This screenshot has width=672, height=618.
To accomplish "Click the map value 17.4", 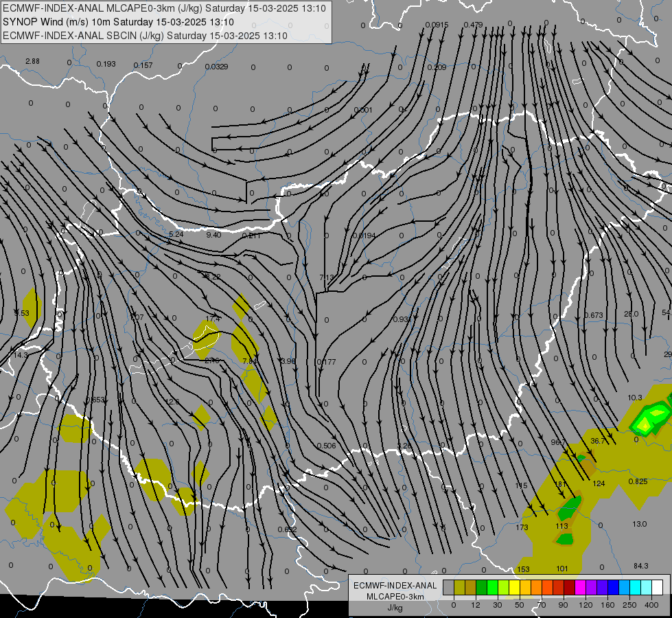I will (x=213, y=319).
